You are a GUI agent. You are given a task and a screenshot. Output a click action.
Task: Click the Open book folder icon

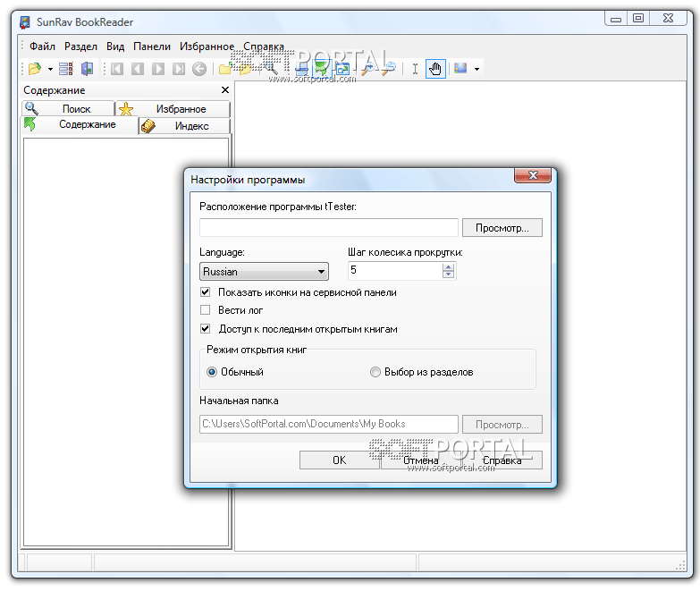35,69
